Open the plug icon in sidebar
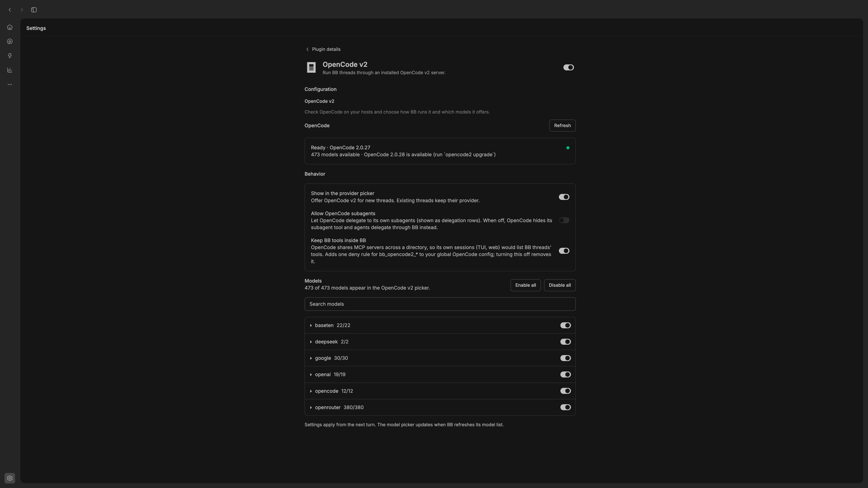The image size is (868, 488). point(10,41)
